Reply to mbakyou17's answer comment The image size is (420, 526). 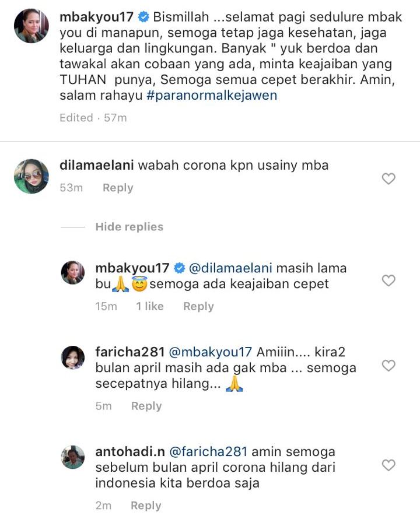198,306
